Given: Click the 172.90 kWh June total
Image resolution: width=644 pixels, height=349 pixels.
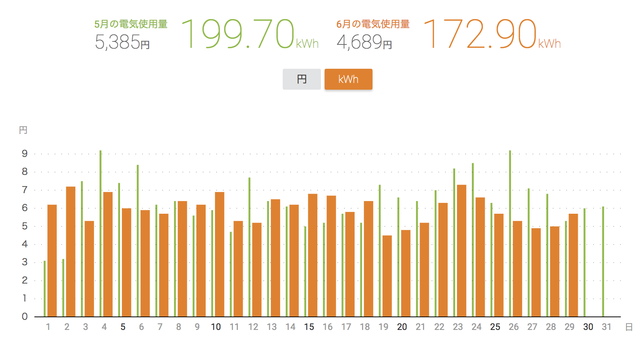Looking at the screenshot, I should click(x=492, y=34).
